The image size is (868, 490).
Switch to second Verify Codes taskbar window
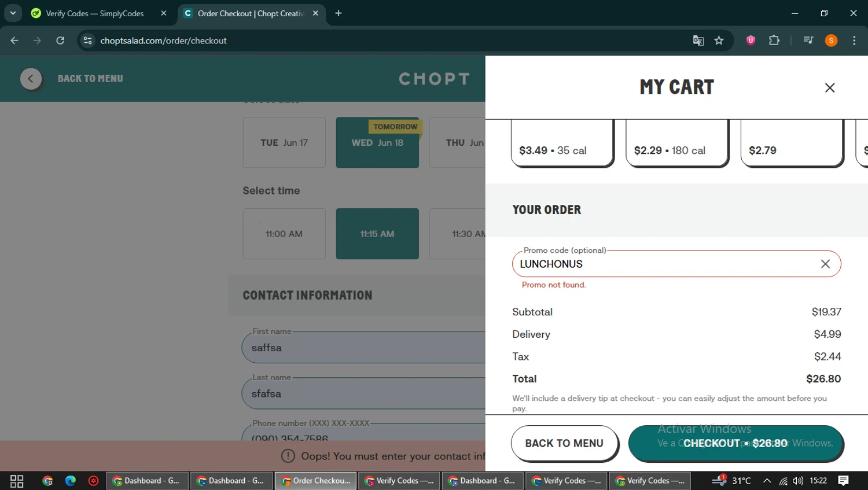(567, 481)
